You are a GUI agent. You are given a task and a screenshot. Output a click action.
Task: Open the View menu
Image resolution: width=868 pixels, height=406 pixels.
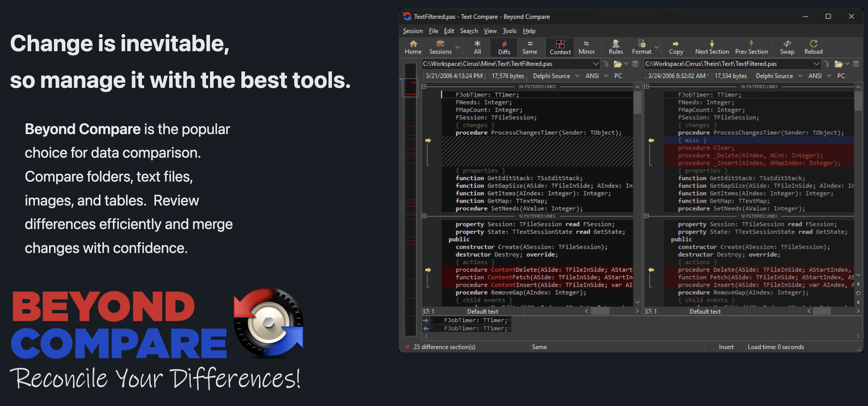490,31
